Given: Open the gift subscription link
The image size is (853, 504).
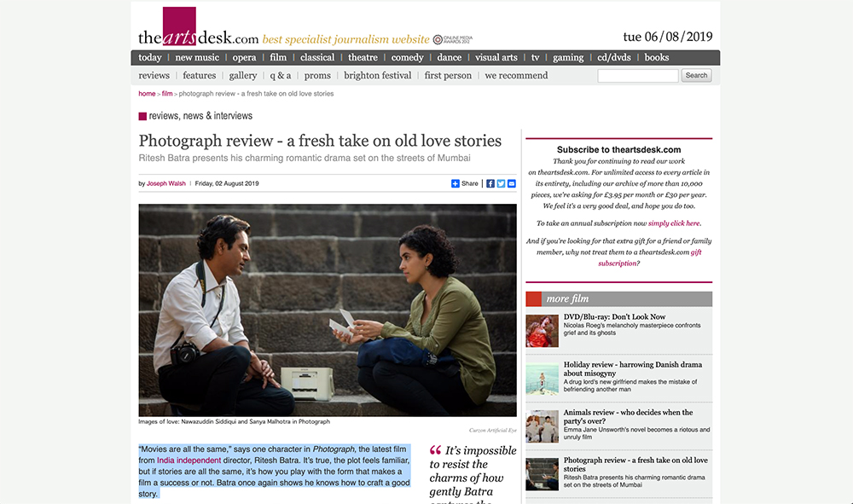Looking at the screenshot, I should click(x=650, y=258).
